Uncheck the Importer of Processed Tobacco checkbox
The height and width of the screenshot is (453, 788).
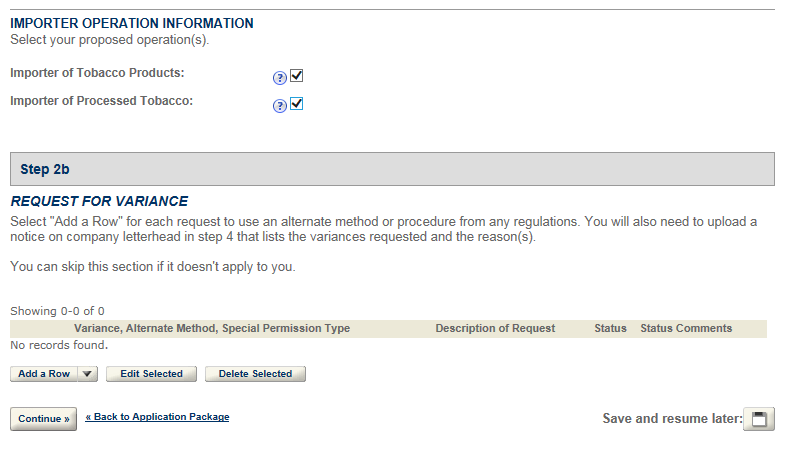pyautogui.click(x=297, y=104)
